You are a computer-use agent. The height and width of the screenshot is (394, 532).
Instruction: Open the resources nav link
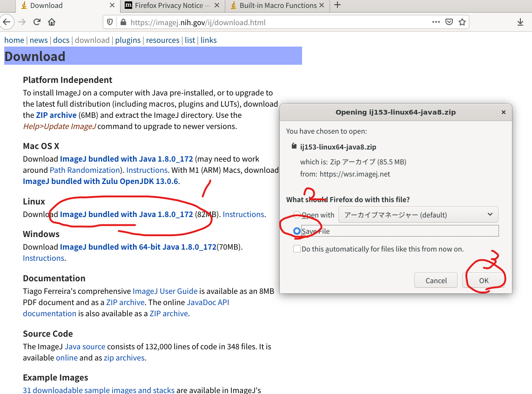tap(162, 40)
